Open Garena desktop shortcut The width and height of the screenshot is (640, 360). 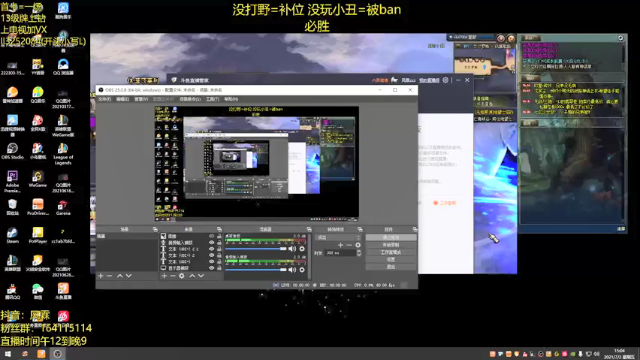pos(63,207)
